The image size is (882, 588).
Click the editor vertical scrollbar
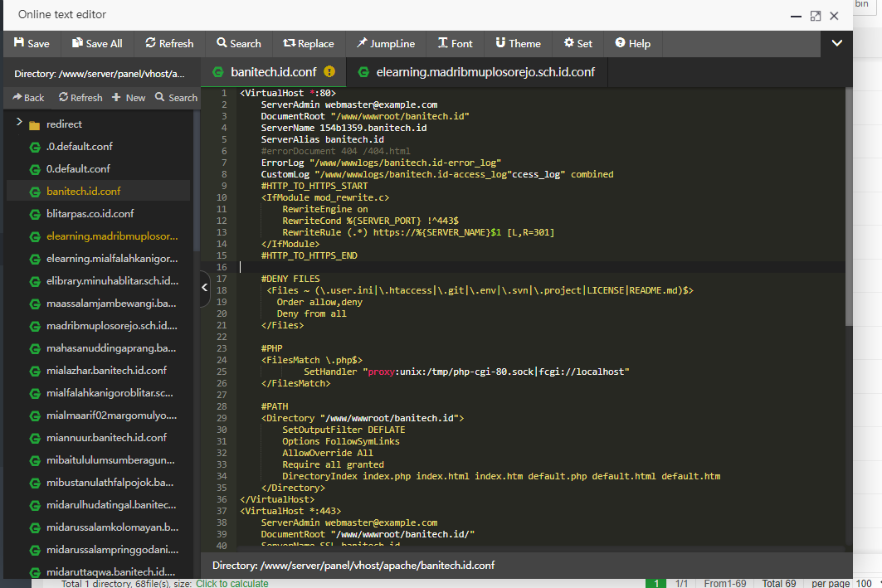click(x=848, y=207)
